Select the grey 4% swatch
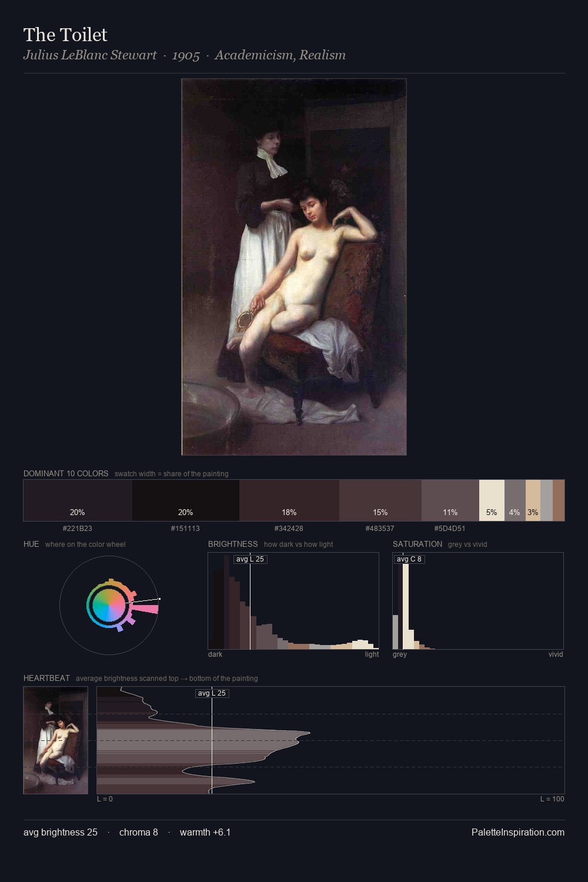588x882 pixels. (x=514, y=500)
